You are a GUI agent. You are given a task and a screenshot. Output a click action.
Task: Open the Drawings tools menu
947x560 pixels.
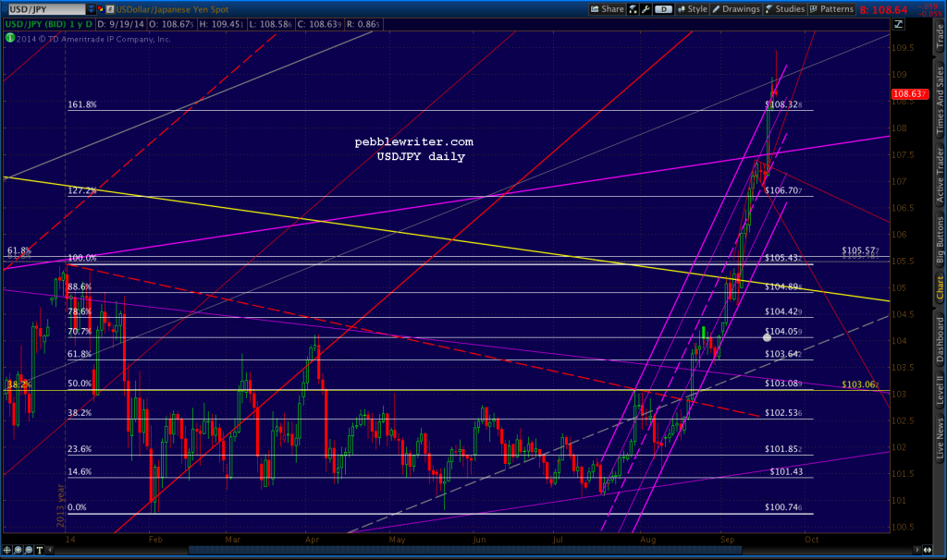coord(737,8)
